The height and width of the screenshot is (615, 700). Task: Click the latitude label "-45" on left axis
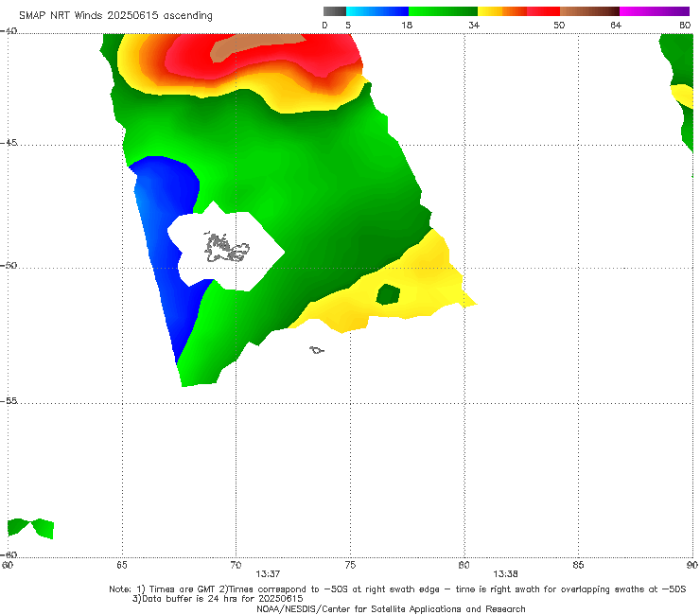tap(9, 143)
